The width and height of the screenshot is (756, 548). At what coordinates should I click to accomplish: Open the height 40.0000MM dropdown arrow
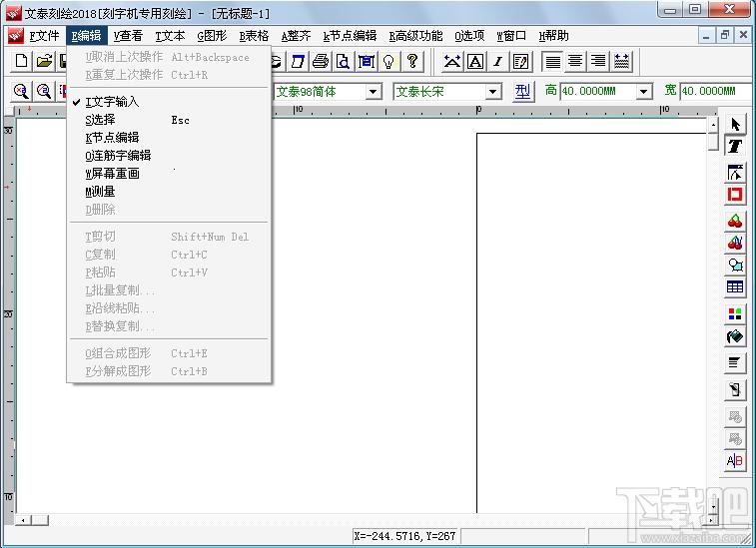(x=644, y=91)
